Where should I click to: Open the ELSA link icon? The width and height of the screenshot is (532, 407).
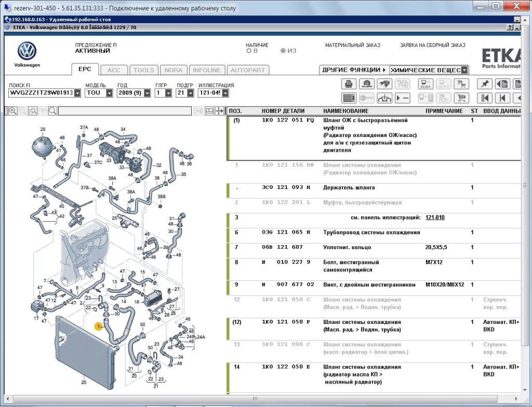[x=425, y=84]
